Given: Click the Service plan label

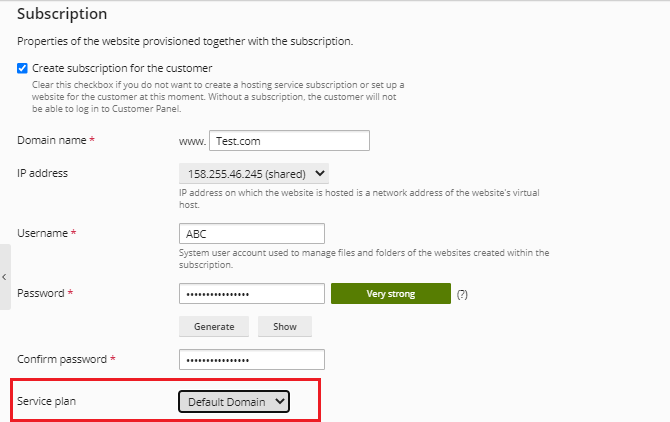Looking at the screenshot, I should [46, 401].
